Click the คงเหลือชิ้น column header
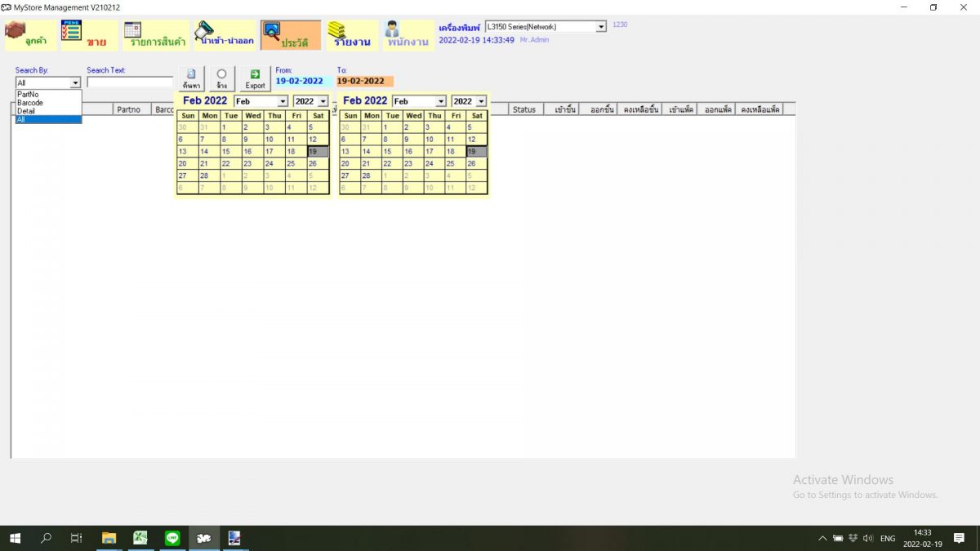The height and width of the screenshot is (551, 980). (x=641, y=109)
